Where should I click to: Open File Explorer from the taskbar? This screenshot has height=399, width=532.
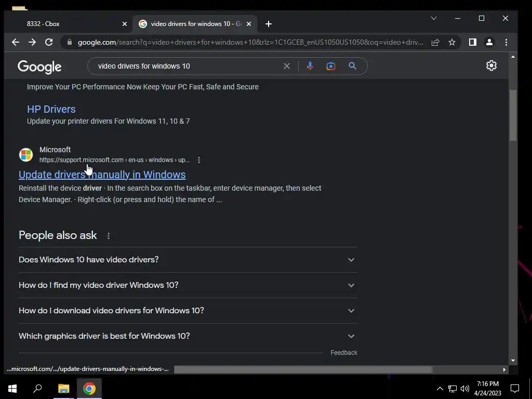(63, 389)
